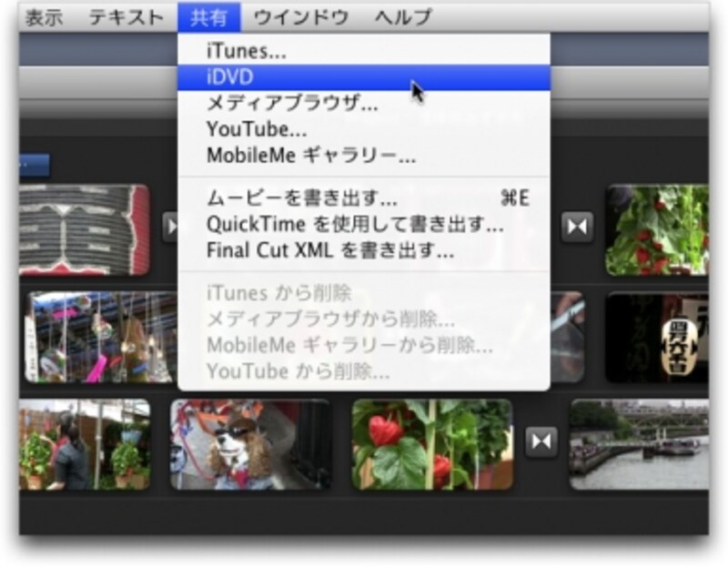Viewport: 728px width, 567px height.
Task: Click the blue title bar above clips
Action: pos(35,166)
